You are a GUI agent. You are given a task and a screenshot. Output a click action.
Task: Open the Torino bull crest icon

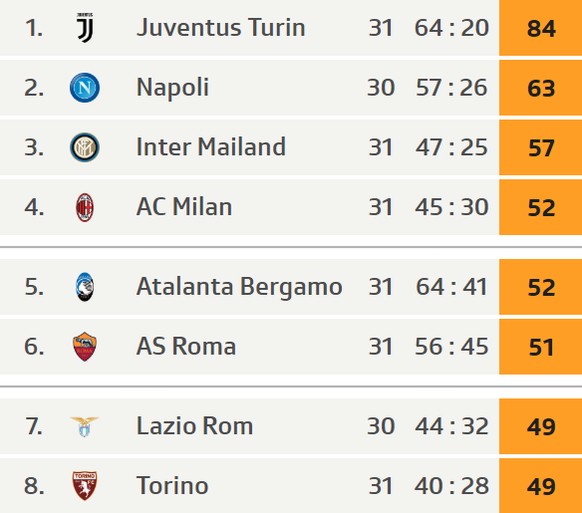click(85, 486)
